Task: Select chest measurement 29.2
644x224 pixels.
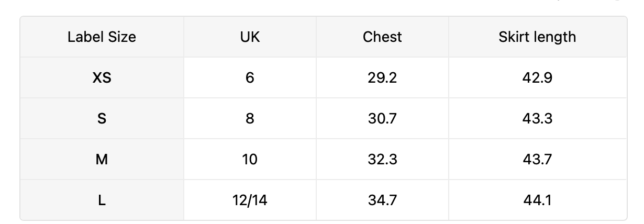Action: click(382, 77)
